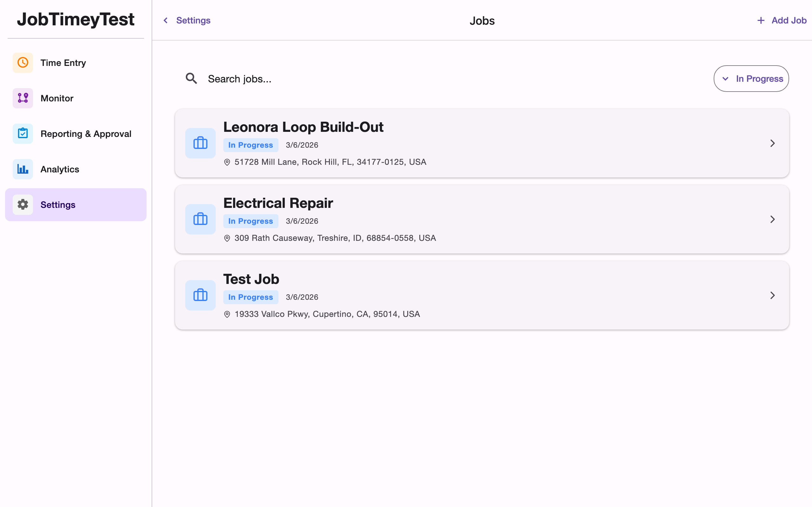This screenshot has height=507, width=812.
Task: Click the In Progress badge on Electrical Repair
Action: pos(251,221)
